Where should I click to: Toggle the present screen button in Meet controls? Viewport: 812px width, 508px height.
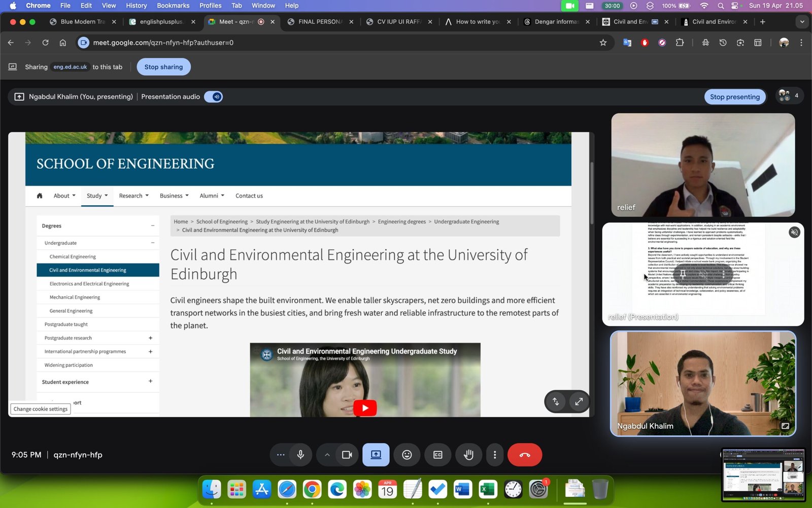(376, 455)
